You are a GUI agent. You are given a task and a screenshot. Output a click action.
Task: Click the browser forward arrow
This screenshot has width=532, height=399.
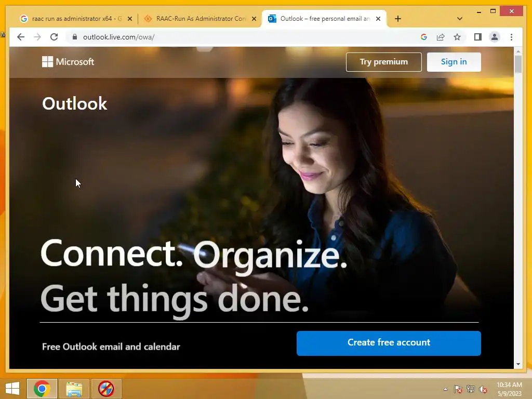point(37,37)
